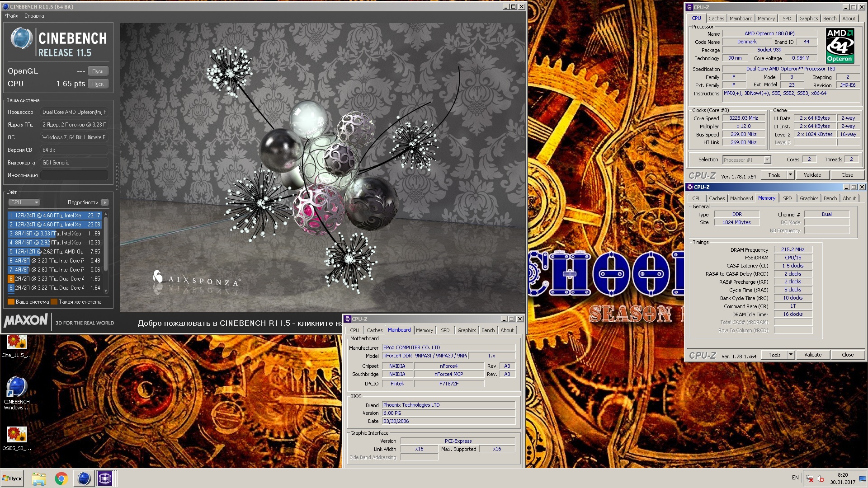
Task: Click manufacturer field EPoX COMPUTER CO. LTD
Action: click(x=449, y=348)
